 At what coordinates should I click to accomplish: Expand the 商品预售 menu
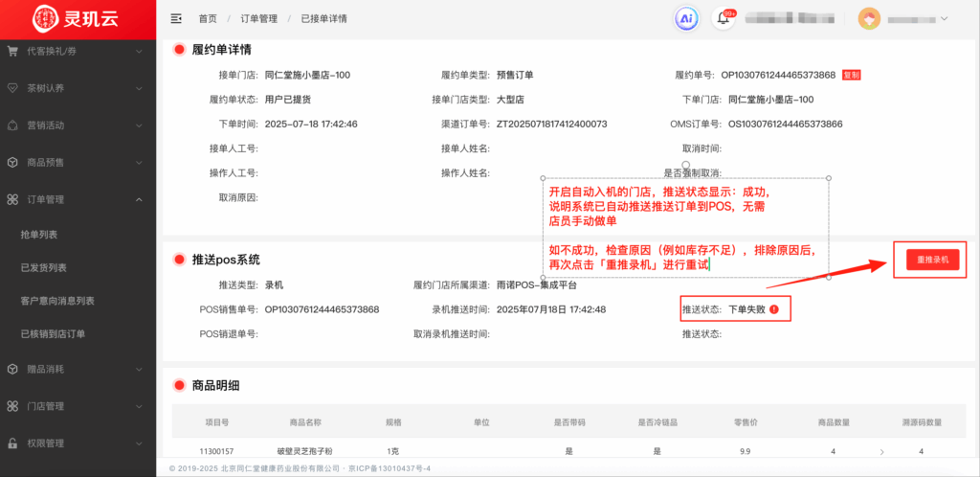tap(77, 163)
